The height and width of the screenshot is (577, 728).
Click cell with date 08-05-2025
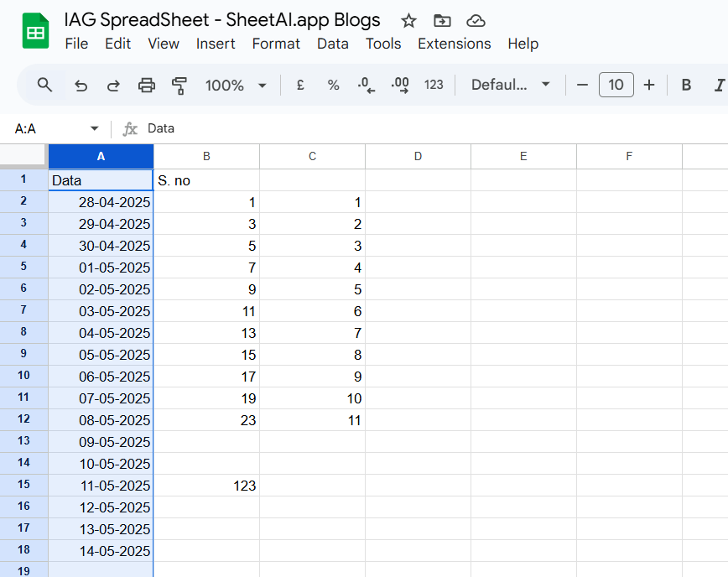(x=101, y=420)
